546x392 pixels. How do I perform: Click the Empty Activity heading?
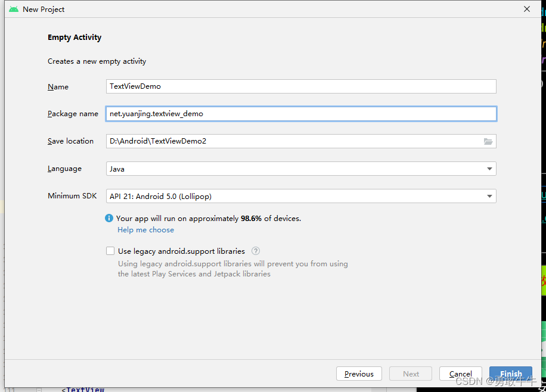(75, 38)
